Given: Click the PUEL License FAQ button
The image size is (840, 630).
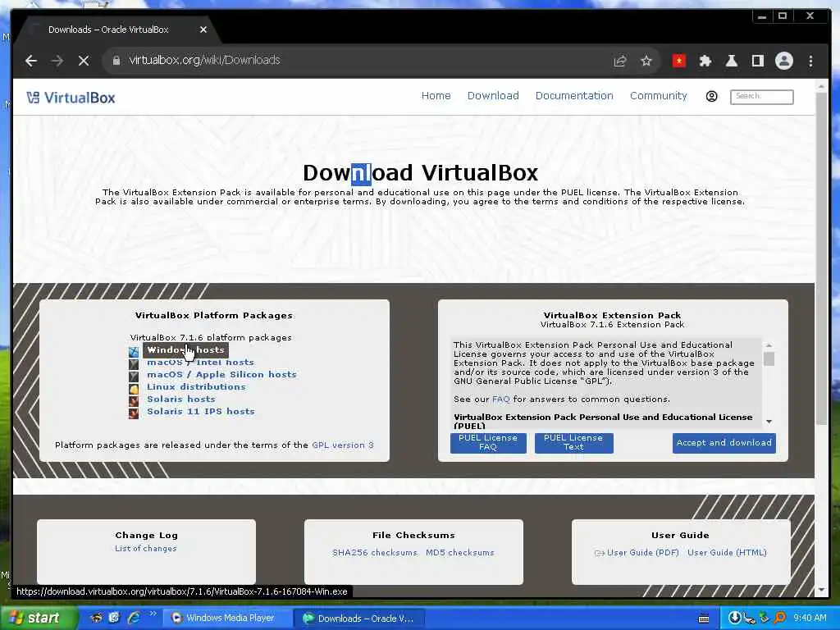Looking at the screenshot, I should 488,442.
